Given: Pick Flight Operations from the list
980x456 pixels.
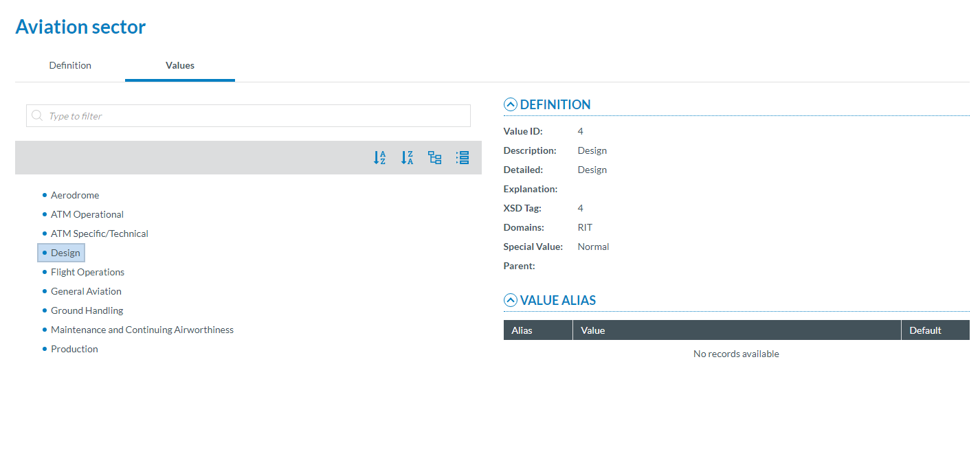Looking at the screenshot, I should coord(87,273).
